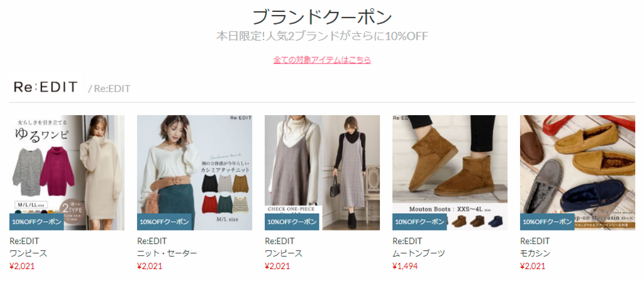Click the ¥2,021 price under moccasins
644x281 pixels.
click(x=533, y=266)
